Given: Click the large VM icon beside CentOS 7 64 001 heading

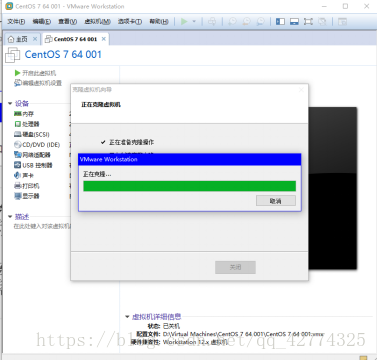Looking at the screenshot, I should click(x=13, y=55).
